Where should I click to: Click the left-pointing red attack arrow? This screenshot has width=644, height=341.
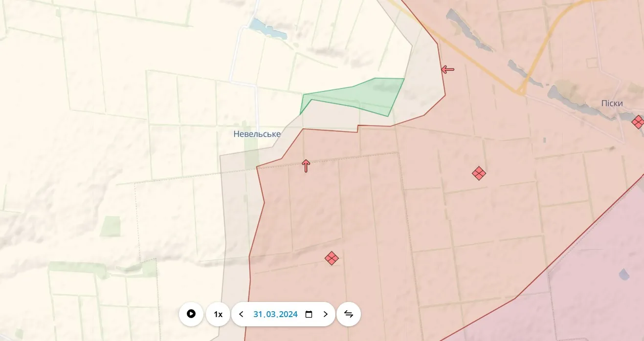(447, 70)
